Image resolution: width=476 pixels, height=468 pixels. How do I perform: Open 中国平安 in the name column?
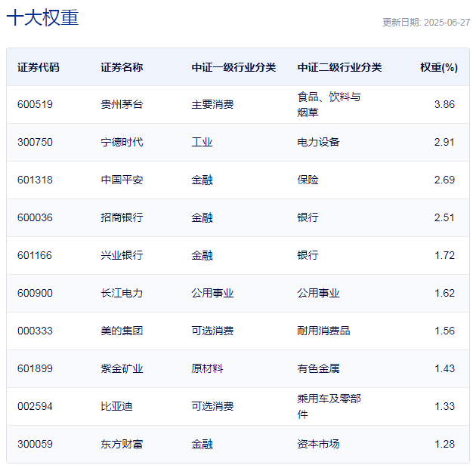[122, 180]
